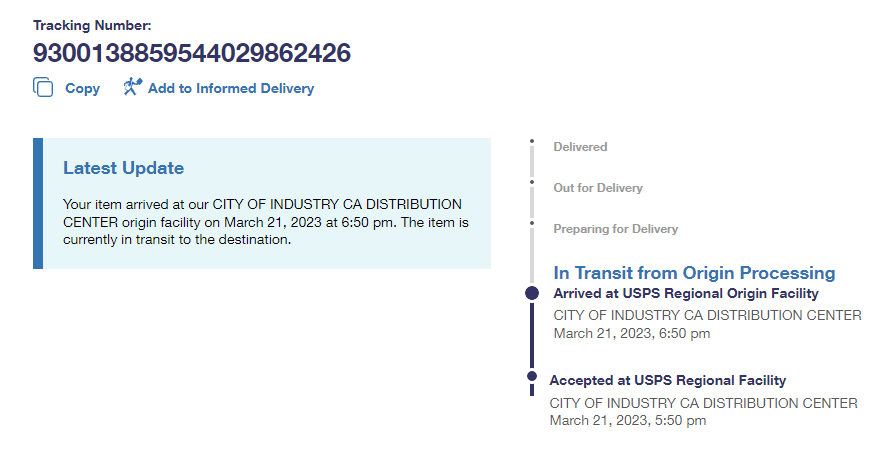Click the Copy link text
The image size is (884, 461).
[82, 88]
